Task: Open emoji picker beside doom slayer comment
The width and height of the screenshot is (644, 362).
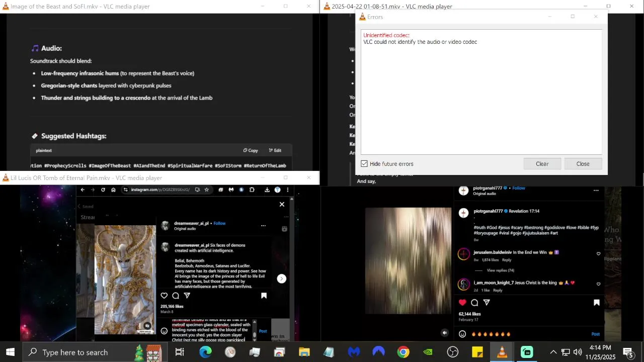Action: click(164, 331)
